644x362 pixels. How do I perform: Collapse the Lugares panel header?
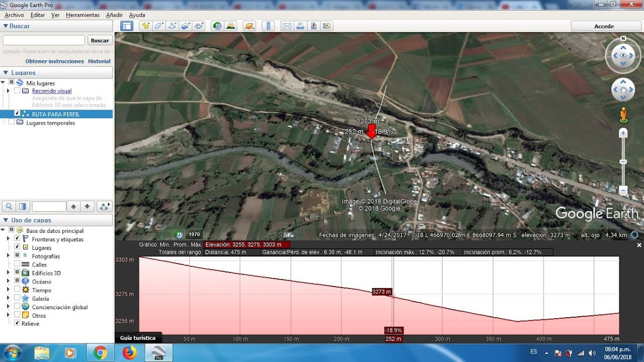[6, 73]
